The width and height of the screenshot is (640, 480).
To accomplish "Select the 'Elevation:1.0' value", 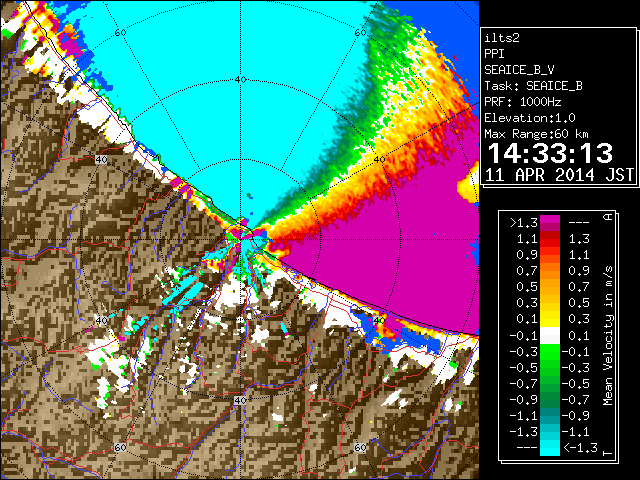I will tap(530, 118).
